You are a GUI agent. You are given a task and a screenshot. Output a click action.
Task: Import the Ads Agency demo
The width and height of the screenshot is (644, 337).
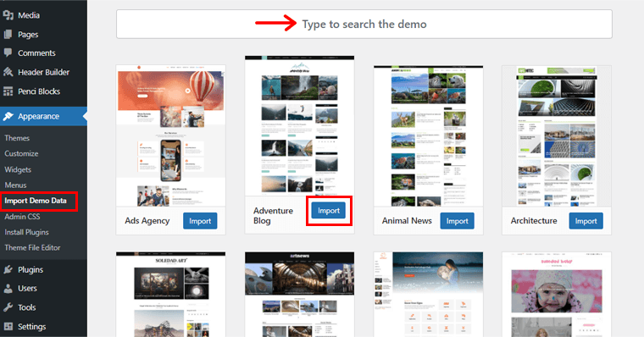pyautogui.click(x=200, y=221)
